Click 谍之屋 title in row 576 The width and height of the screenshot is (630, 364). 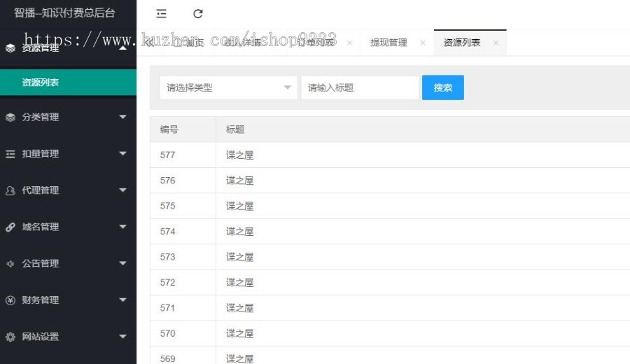point(240,181)
